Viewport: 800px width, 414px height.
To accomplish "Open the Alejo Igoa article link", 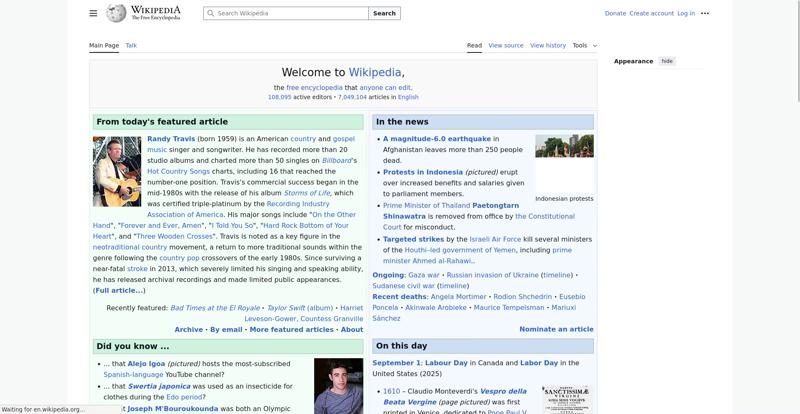I will (x=146, y=364).
